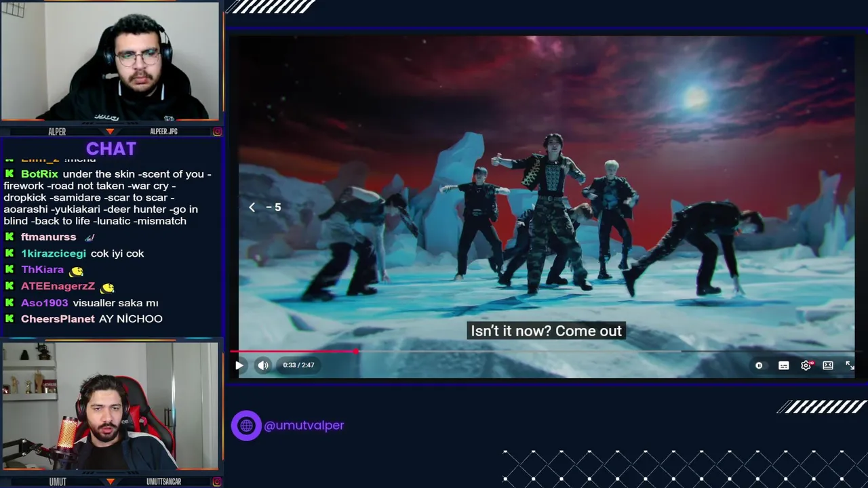Mute the video with the speaker icon

pyautogui.click(x=263, y=365)
